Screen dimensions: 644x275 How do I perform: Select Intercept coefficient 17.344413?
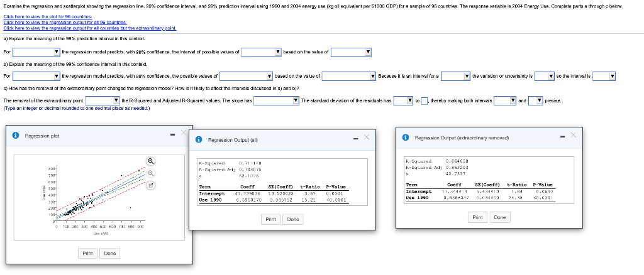(455, 191)
